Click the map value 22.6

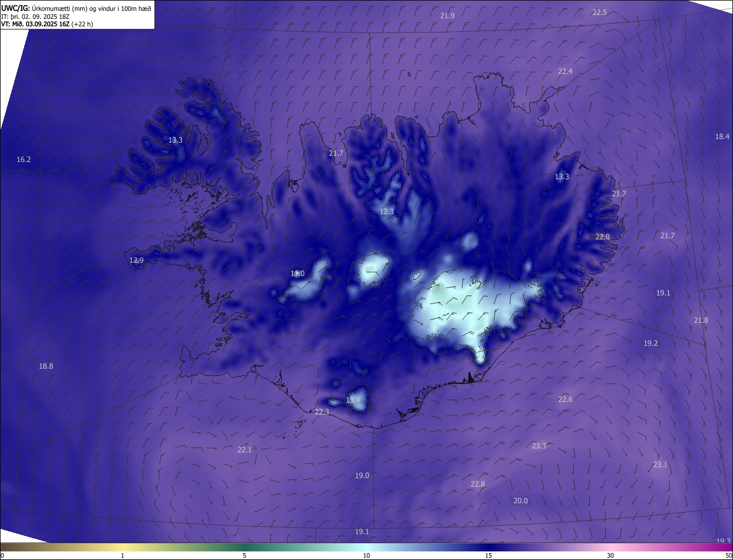565,399
